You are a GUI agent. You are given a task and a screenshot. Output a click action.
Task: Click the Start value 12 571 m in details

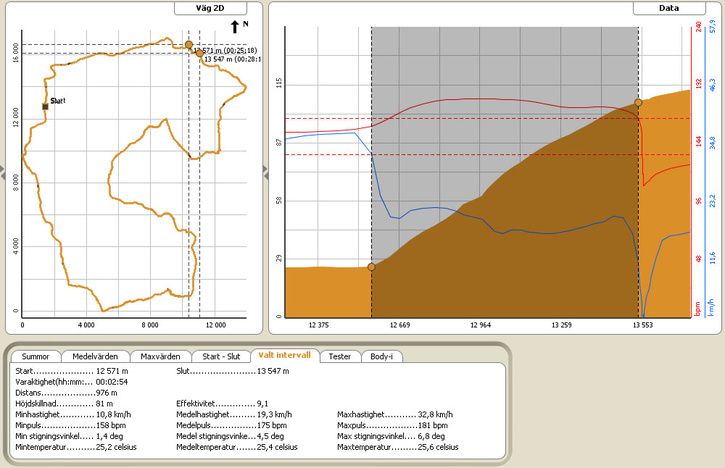(112, 371)
